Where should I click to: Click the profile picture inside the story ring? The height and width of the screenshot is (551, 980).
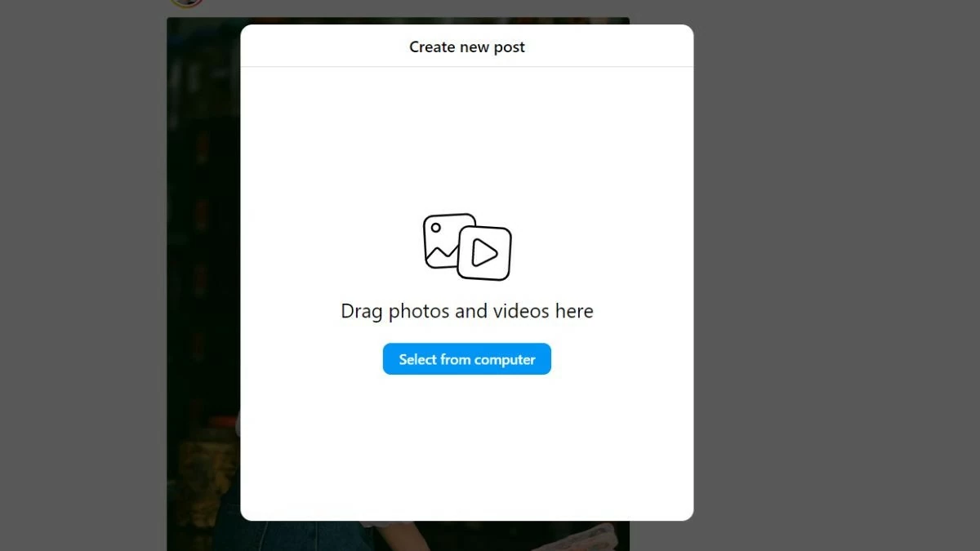[186, 3]
